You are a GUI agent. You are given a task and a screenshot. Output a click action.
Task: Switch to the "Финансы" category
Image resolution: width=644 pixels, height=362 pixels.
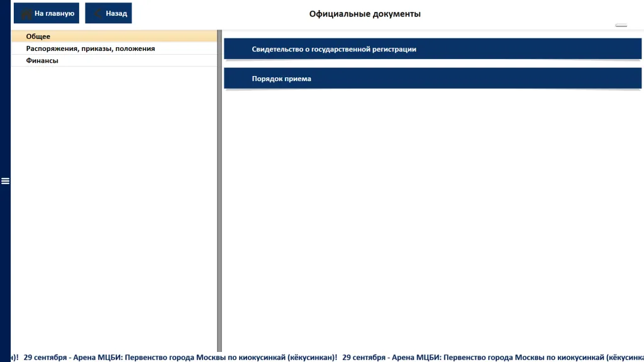click(x=114, y=60)
